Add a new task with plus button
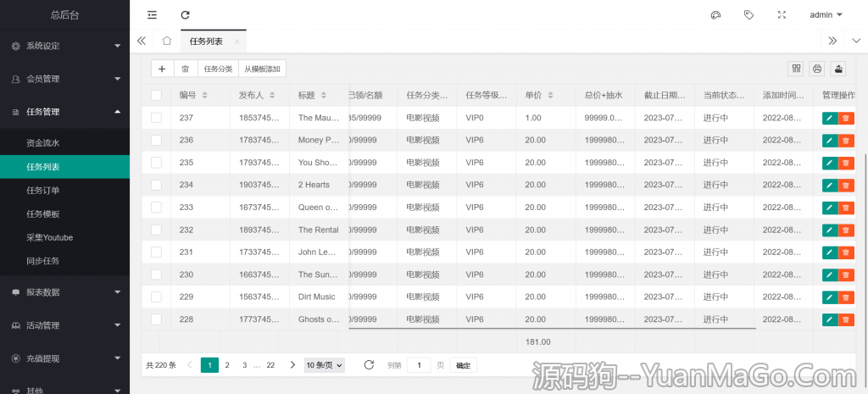868x394 pixels. tap(162, 69)
